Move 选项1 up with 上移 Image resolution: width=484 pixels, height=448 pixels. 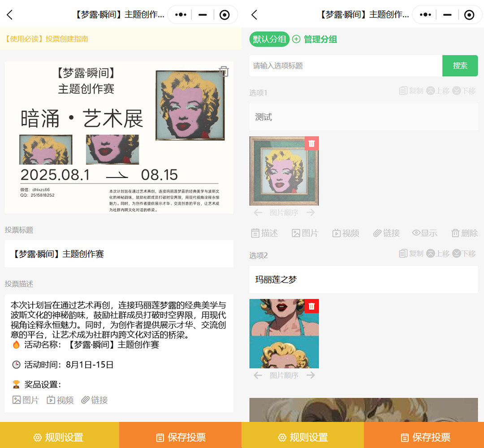[438, 90]
